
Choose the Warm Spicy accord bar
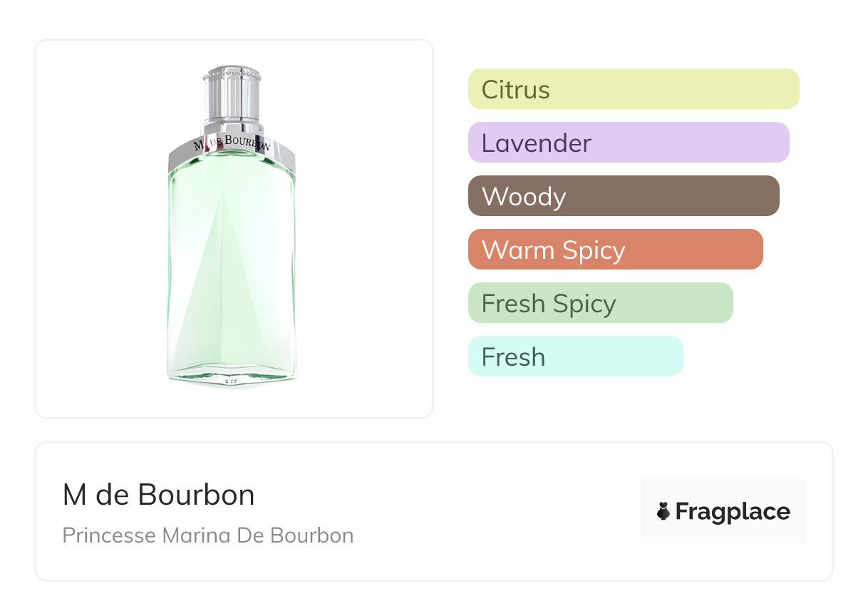[615, 250]
